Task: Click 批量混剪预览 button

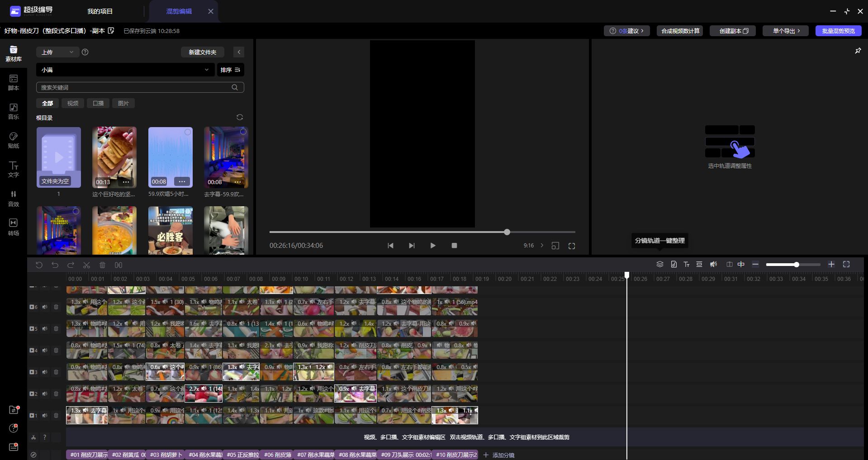Action: [839, 31]
